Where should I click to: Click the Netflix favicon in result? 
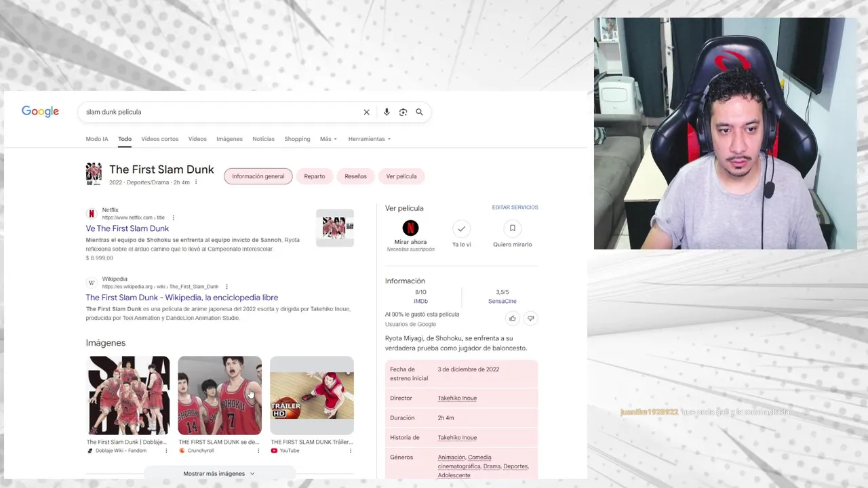point(92,213)
